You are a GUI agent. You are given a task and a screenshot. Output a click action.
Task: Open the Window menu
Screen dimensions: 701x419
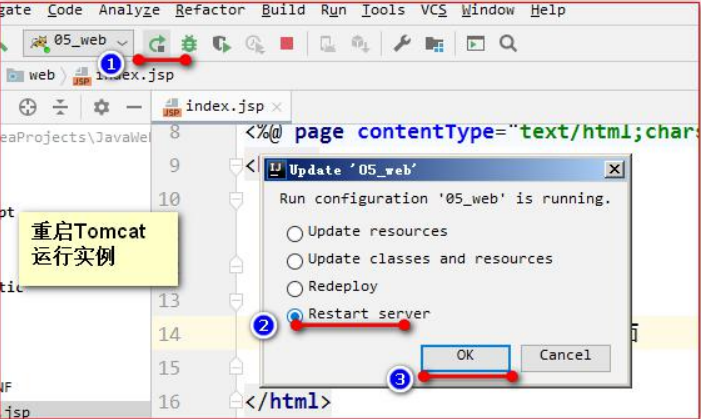[488, 10]
